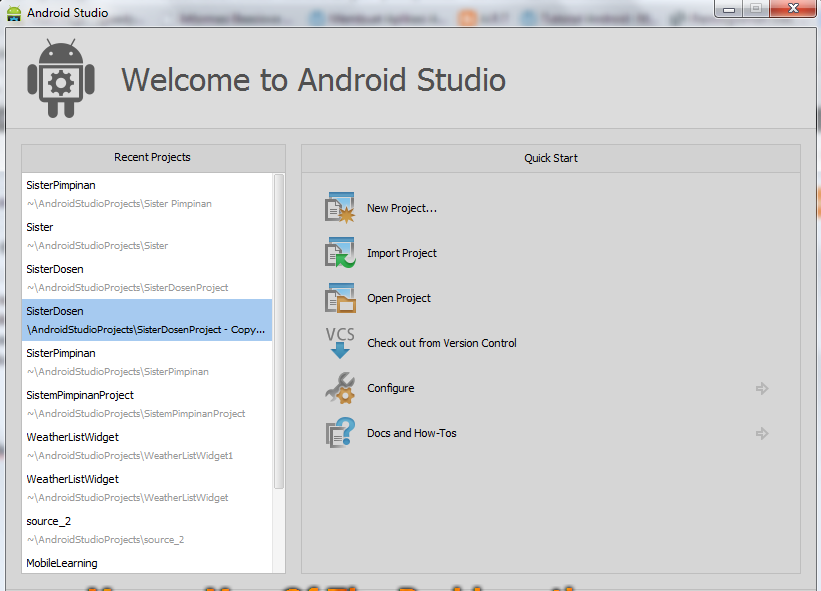Open the MobileLearning recent project
Image resolution: width=821 pixels, height=591 pixels.
147,563
